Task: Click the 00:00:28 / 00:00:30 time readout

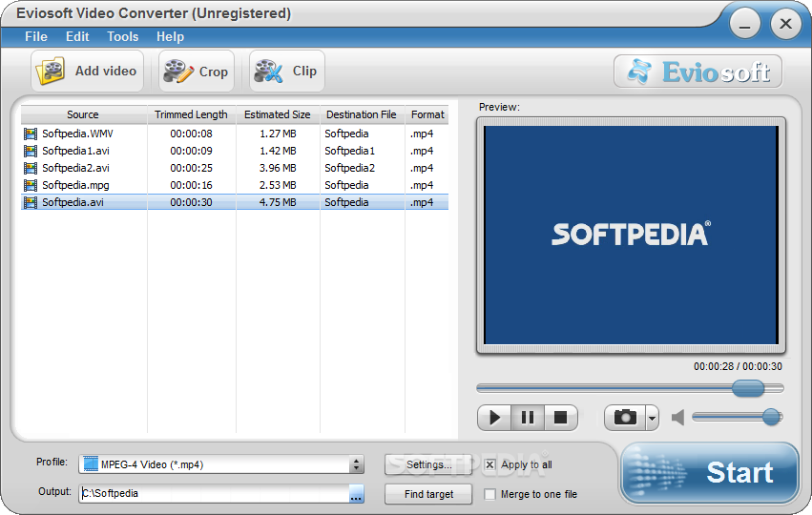Action: pos(738,367)
